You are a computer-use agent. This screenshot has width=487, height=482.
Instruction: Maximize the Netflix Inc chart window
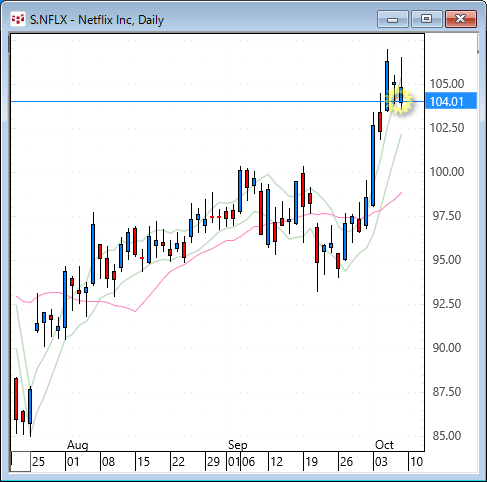pos(426,19)
